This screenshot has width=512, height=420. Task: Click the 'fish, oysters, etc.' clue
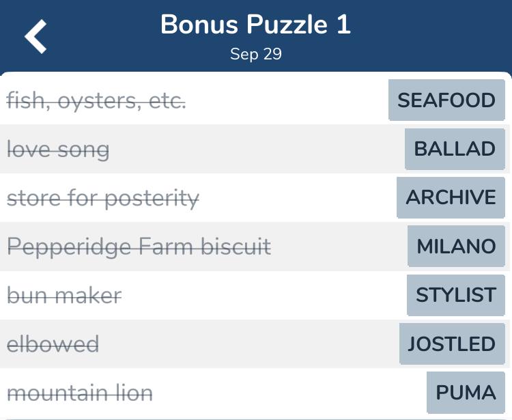[96, 101]
